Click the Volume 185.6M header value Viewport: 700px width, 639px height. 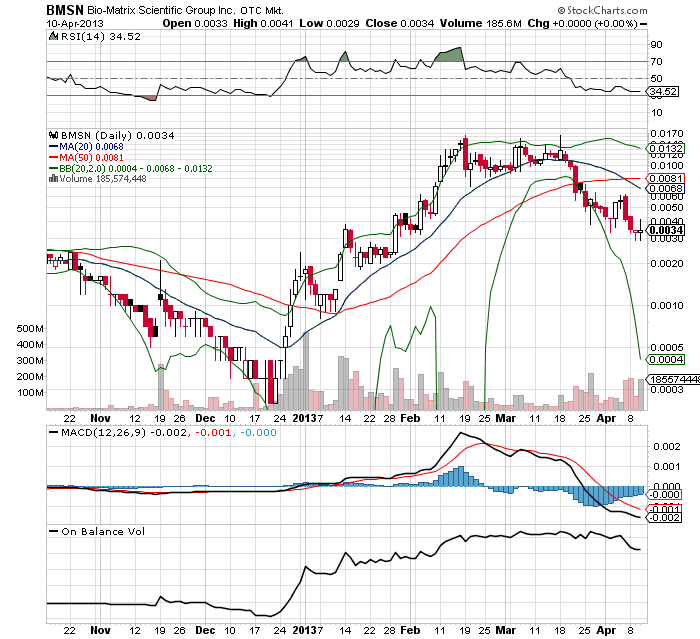[480, 23]
